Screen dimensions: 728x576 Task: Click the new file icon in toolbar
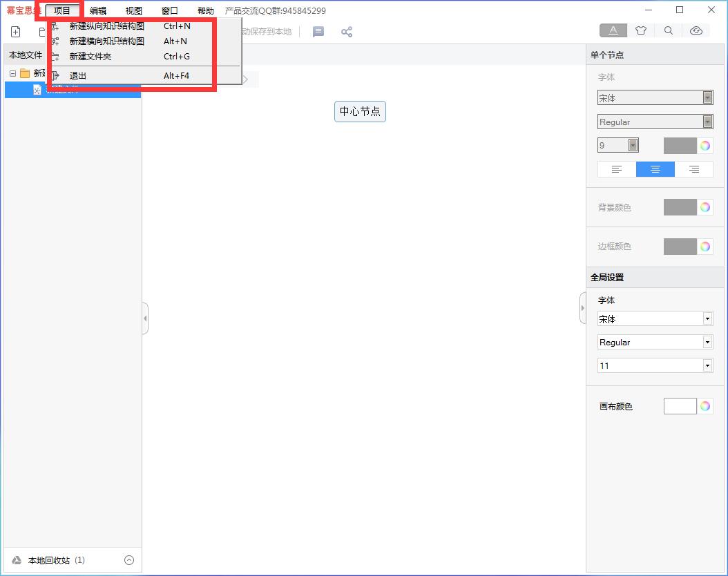pos(16,32)
